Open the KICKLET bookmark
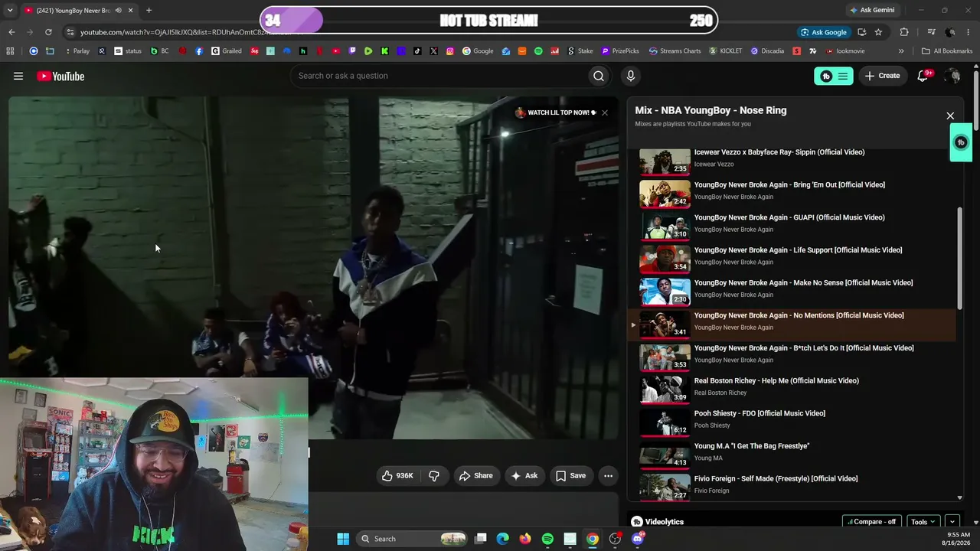Screen dimensions: 980x551 [726, 51]
